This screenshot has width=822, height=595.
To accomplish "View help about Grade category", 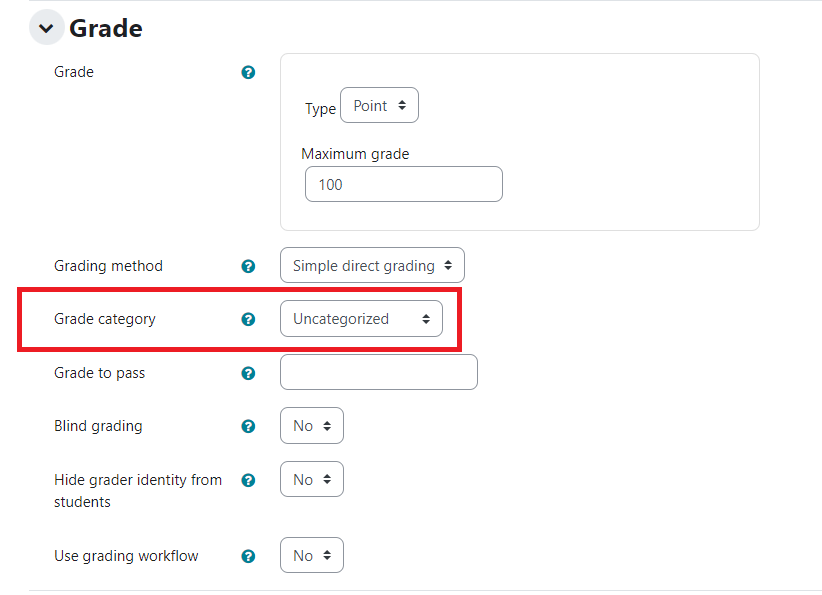I will point(247,319).
